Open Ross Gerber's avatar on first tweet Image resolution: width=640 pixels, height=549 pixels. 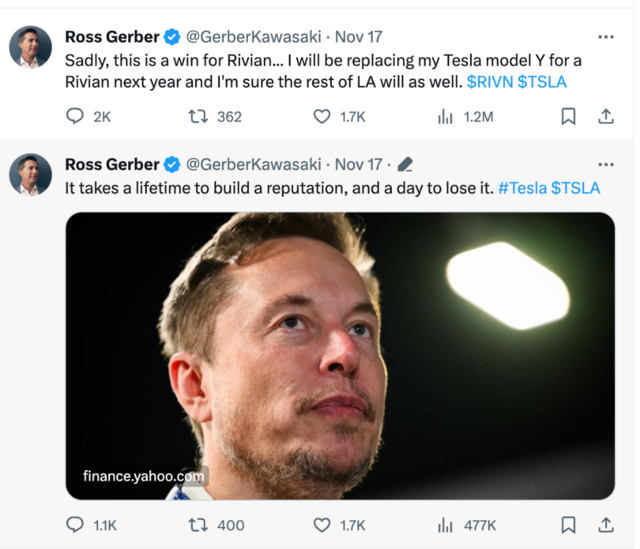(x=30, y=47)
